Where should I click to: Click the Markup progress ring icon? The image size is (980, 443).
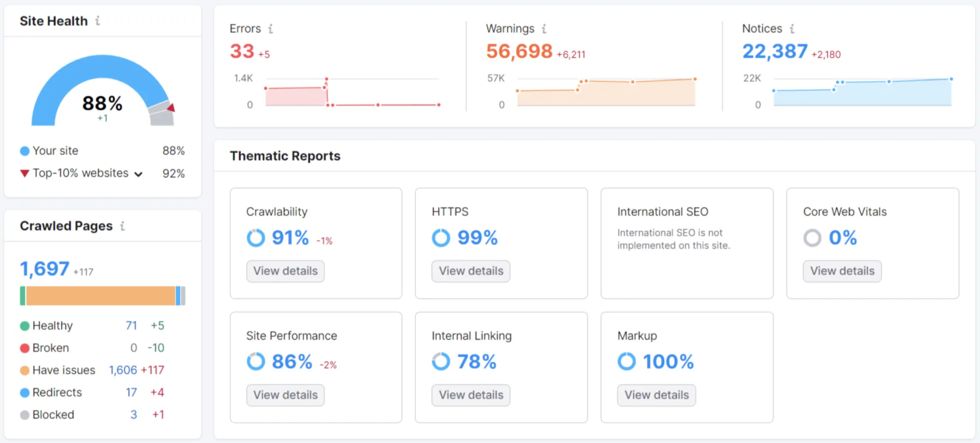coord(627,362)
